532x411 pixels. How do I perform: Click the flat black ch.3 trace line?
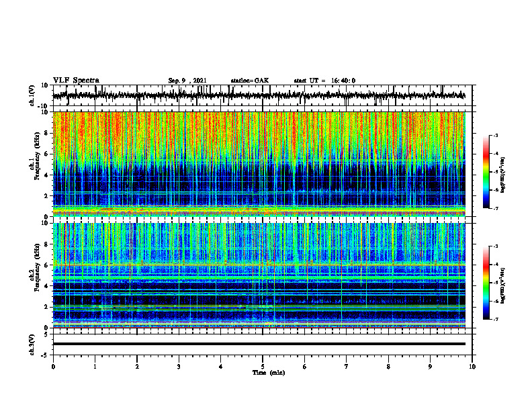[x=259, y=344]
